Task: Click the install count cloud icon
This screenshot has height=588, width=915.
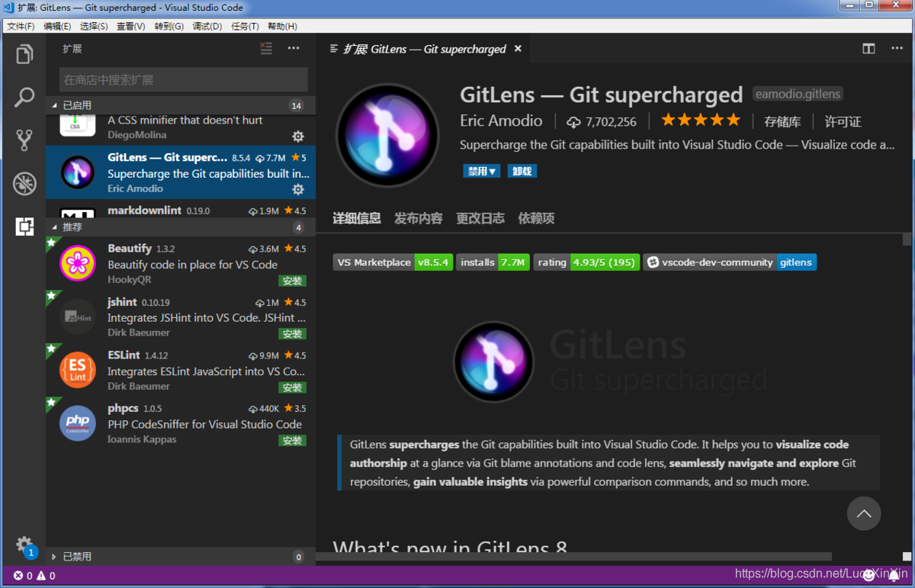Action: (573, 122)
